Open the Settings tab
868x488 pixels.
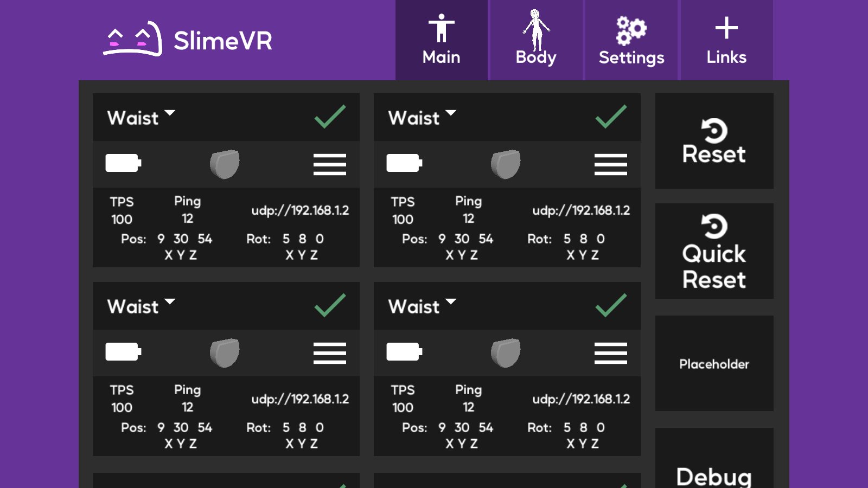[x=631, y=40]
